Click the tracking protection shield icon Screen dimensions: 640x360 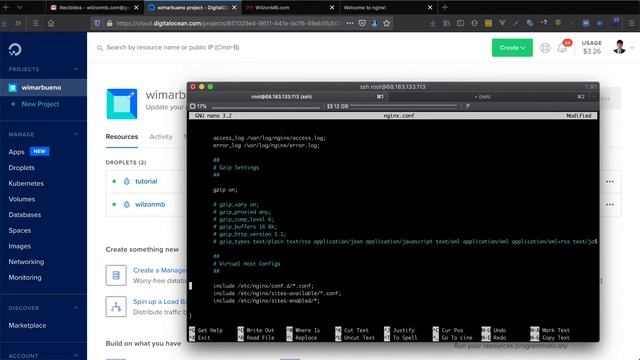(97, 23)
